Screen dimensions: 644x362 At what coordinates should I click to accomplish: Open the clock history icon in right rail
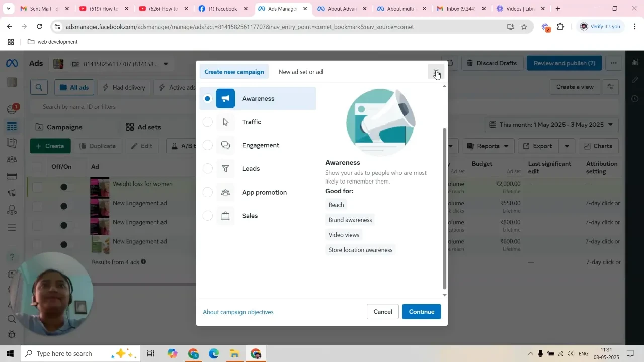(x=635, y=99)
